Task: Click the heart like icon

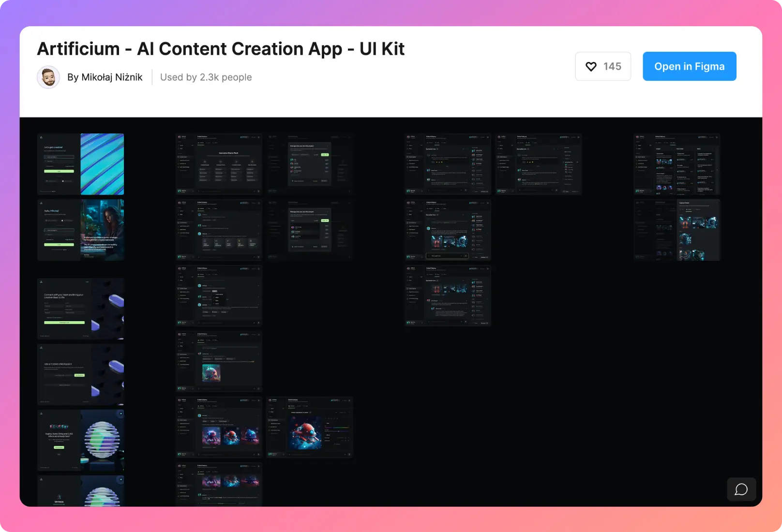Action: 591,67
